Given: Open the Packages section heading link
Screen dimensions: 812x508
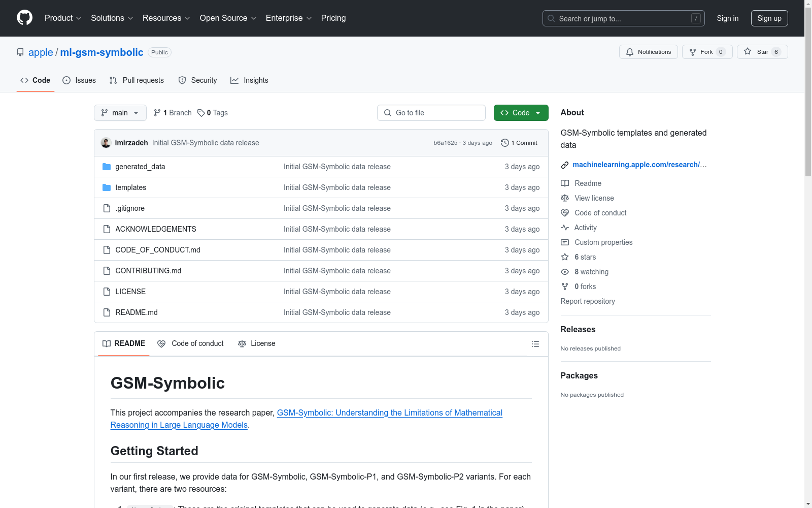Looking at the screenshot, I should (x=579, y=375).
